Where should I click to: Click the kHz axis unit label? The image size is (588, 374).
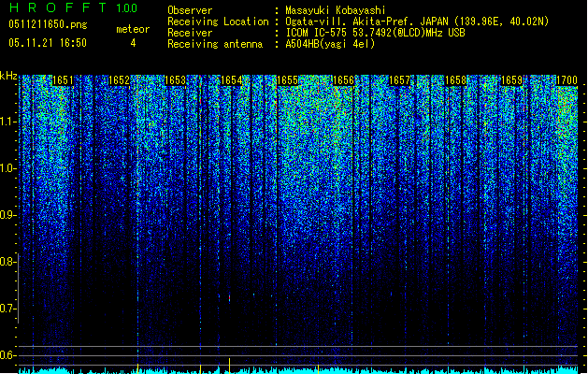click(x=8, y=76)
